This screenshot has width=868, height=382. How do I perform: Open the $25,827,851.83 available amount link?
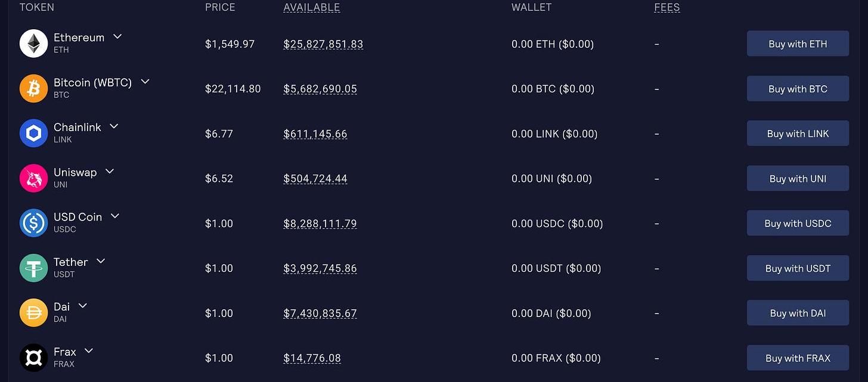(x=323, y=44)
